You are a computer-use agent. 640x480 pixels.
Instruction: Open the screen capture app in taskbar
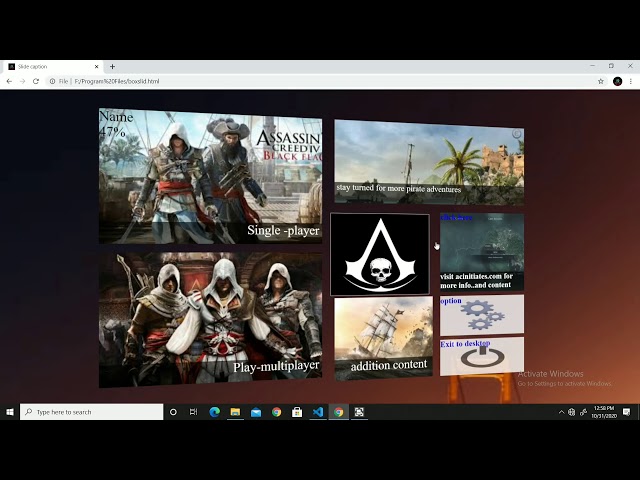point(359,412)
